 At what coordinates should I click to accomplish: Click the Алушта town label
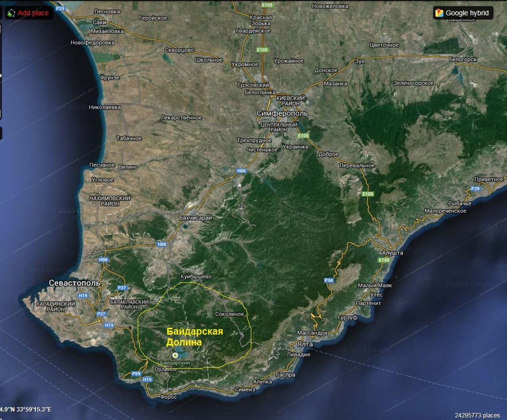393,253
